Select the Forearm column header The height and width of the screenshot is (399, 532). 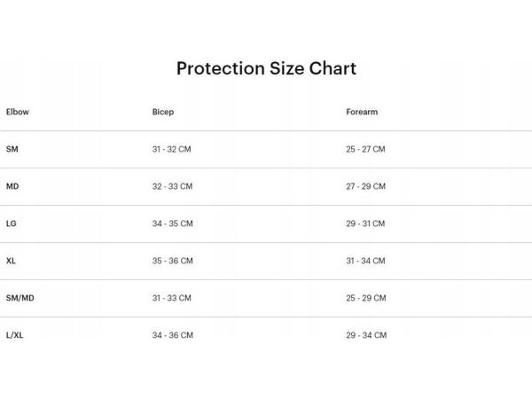(x=362, y=113)
